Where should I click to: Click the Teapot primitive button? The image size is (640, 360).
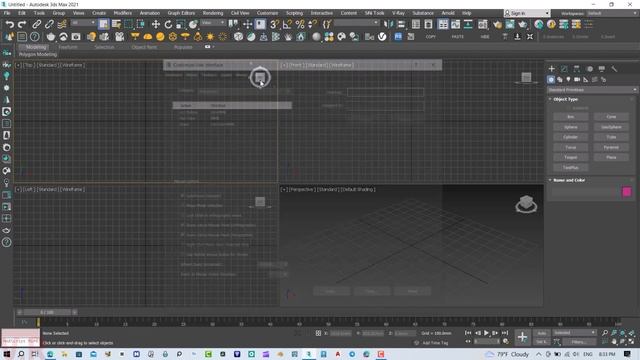click(571, 157)
